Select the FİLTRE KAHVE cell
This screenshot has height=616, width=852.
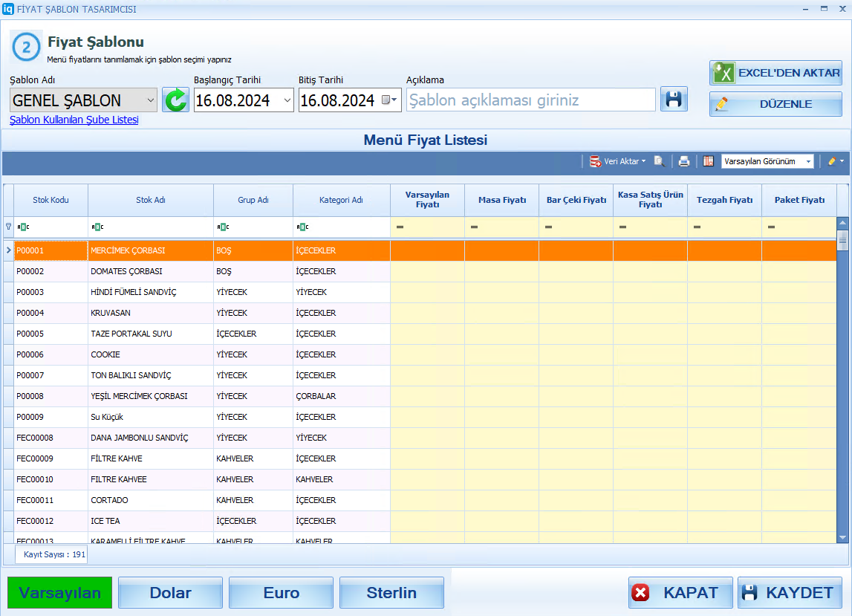point(151,458)
